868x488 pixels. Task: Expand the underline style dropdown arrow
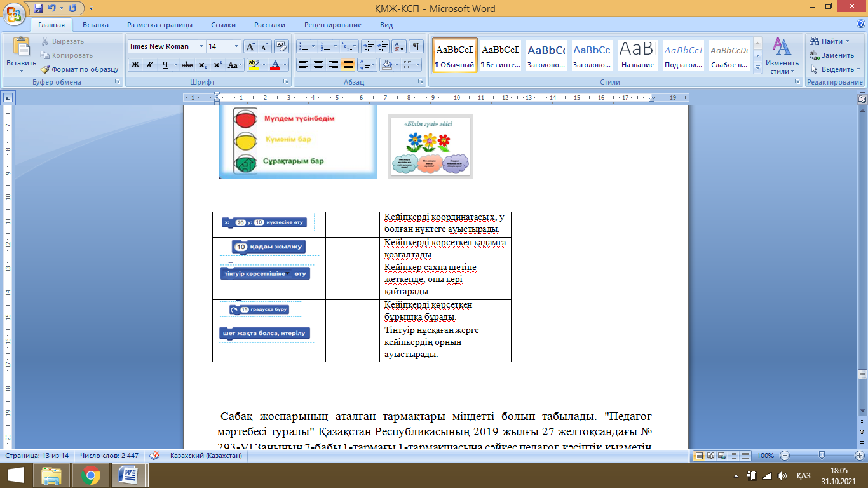coord(175,65)
